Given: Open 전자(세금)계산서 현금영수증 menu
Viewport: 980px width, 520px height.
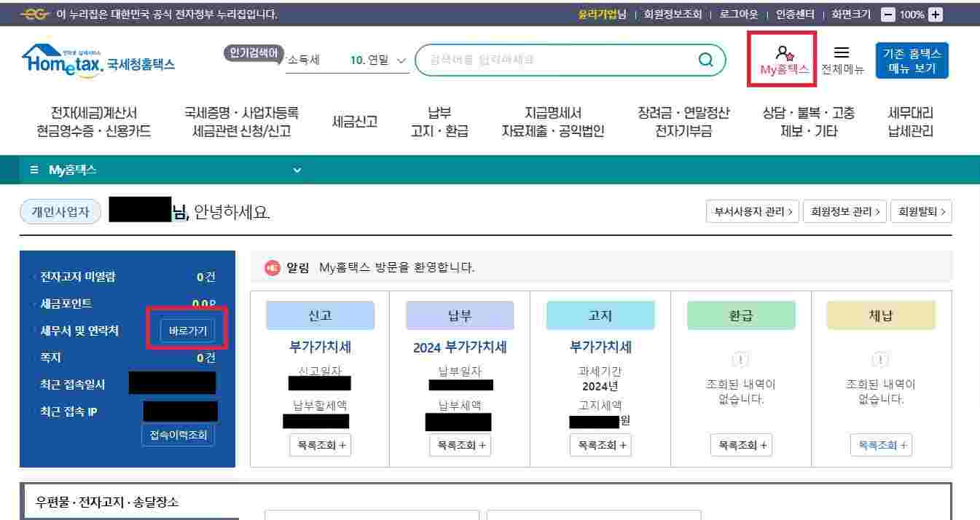Looking at the screenshot, I should coord(93,122).
